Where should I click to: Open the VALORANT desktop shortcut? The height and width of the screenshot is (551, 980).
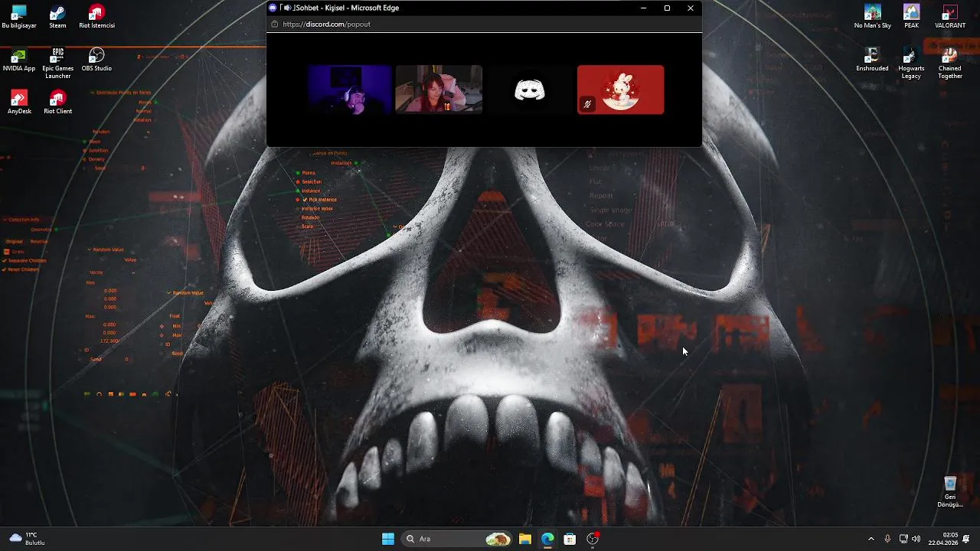(950, 17)
